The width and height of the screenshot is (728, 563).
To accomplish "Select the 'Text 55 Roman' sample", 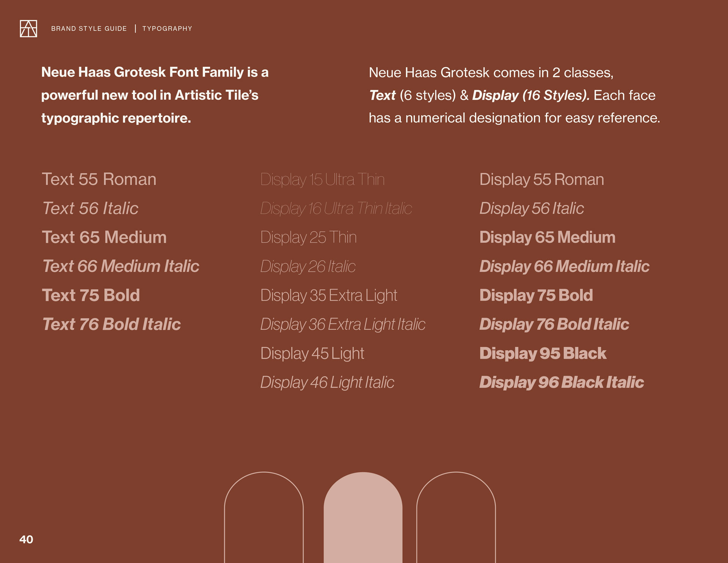I will [x=99, y=179].
